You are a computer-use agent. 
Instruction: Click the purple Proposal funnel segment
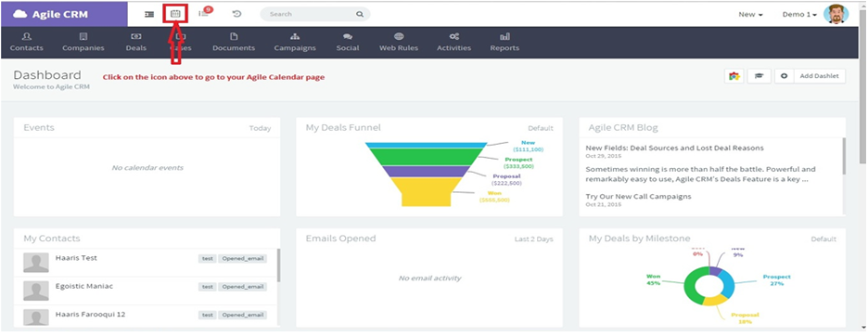(x=426, y=172)
